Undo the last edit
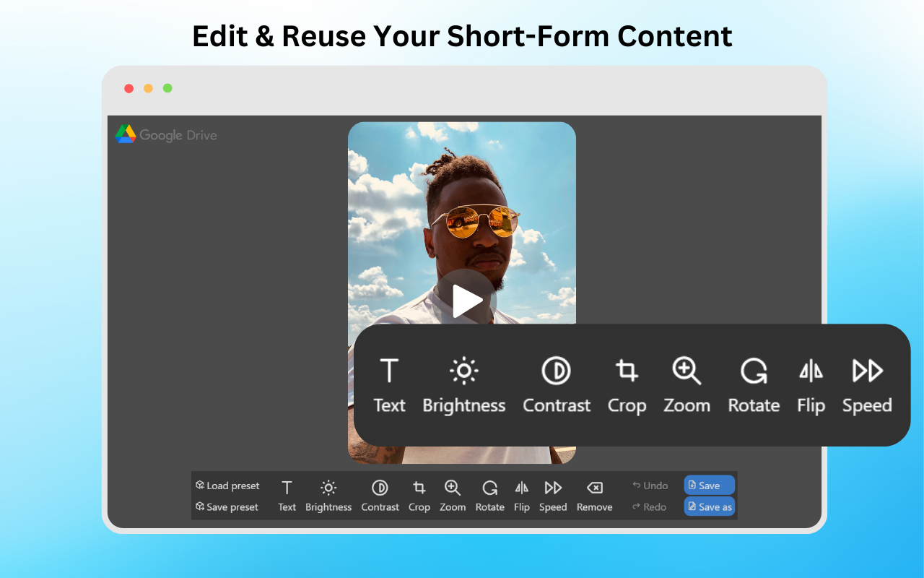The height and width of the screenshot is (578, 924). click(649, 485)
